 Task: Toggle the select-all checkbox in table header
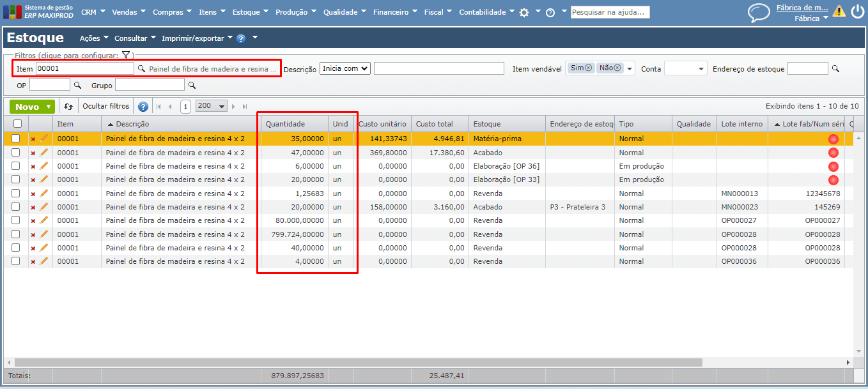(x=17, y=124)
